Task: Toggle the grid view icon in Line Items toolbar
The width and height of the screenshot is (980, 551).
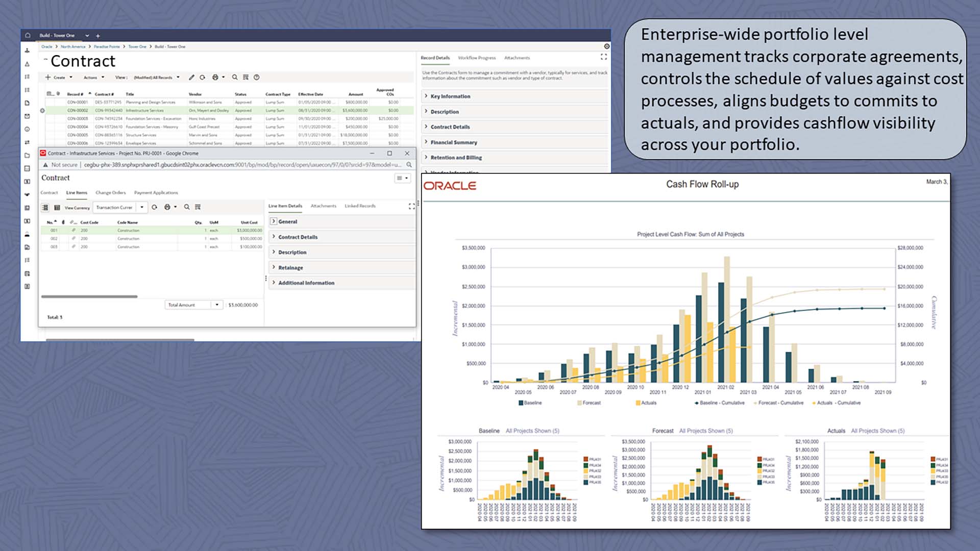Action: (x=45, y=207)
